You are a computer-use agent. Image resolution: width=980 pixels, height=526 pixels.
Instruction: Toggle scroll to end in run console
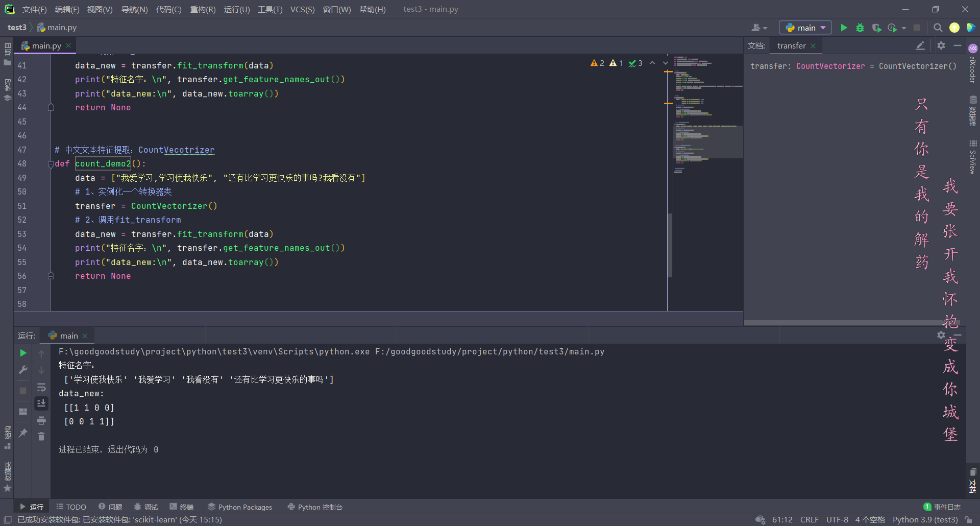tap(41, 403)
